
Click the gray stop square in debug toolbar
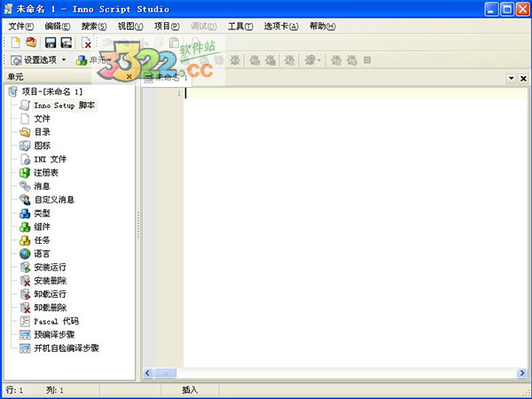point(367,60)
